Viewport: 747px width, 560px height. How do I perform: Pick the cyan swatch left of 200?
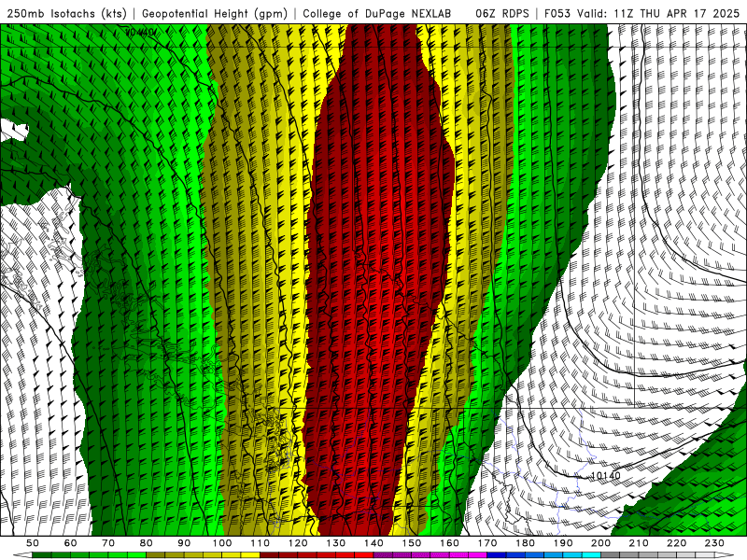(x=592, y=555)
